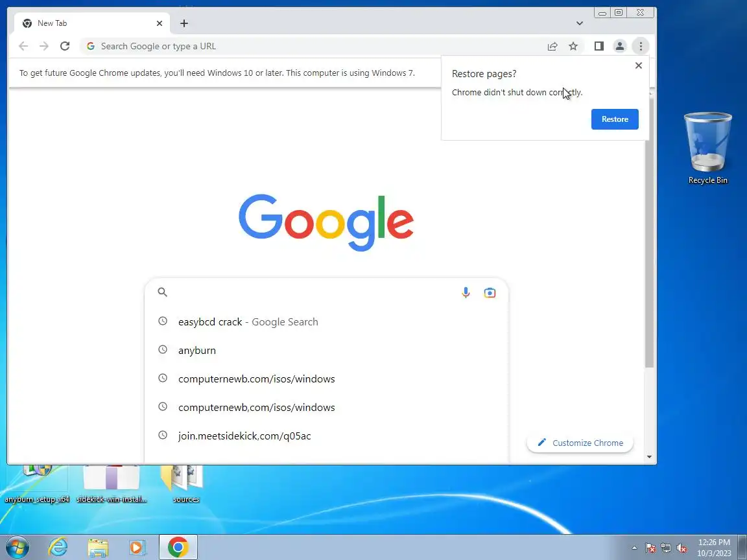Image resolution: width=747 pixels, height=560 pixels.
Task: Open the Chrome profile avatar icon
Action: click(620, 46)
